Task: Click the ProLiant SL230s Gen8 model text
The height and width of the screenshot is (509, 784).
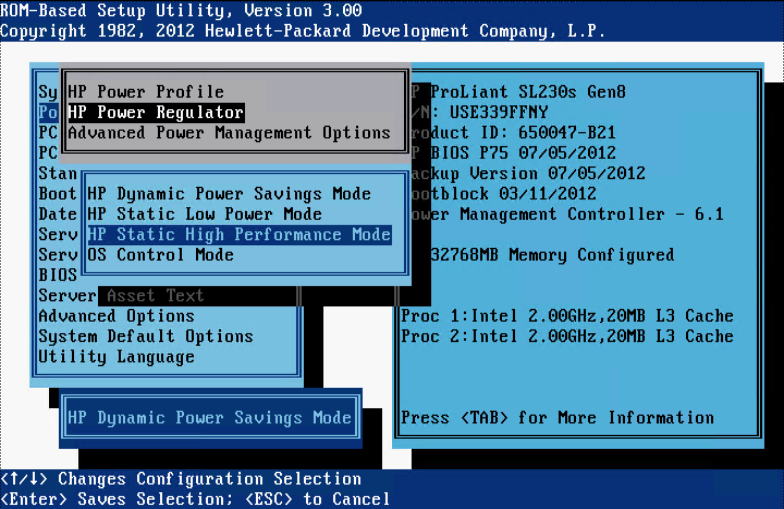Action: click(528, 92)
